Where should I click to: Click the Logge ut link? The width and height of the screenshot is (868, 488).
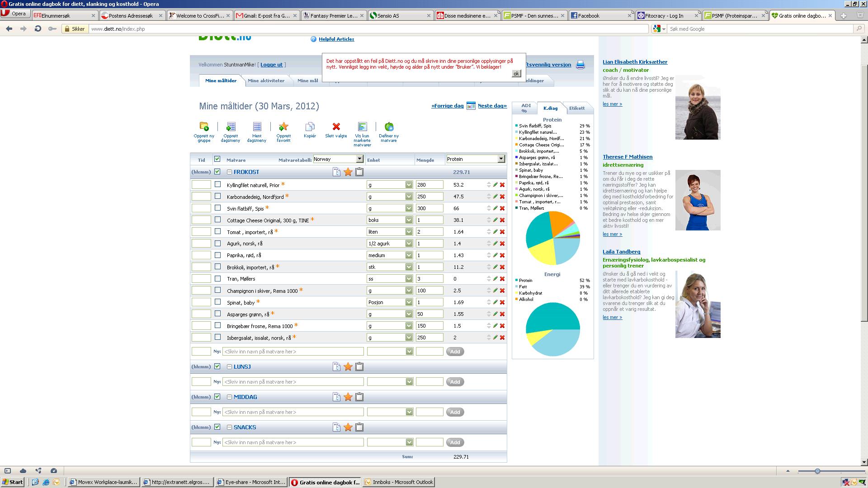pos(271,65)
